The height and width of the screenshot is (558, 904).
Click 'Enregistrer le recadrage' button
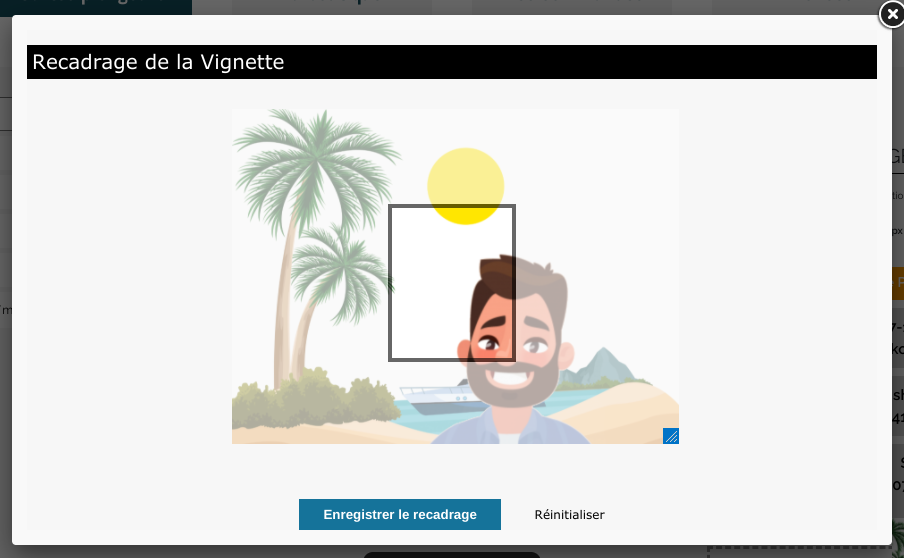400,514
